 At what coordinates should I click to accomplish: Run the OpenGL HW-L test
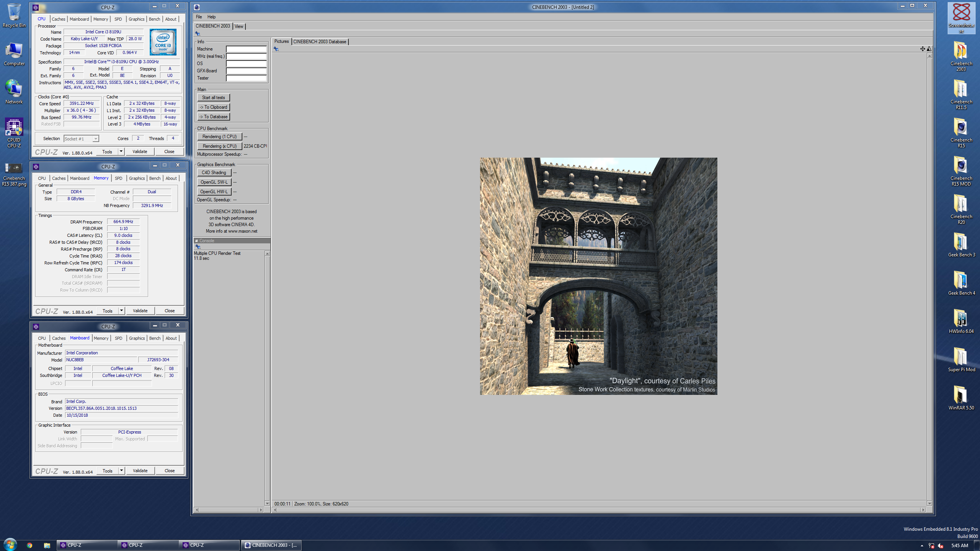214,192
